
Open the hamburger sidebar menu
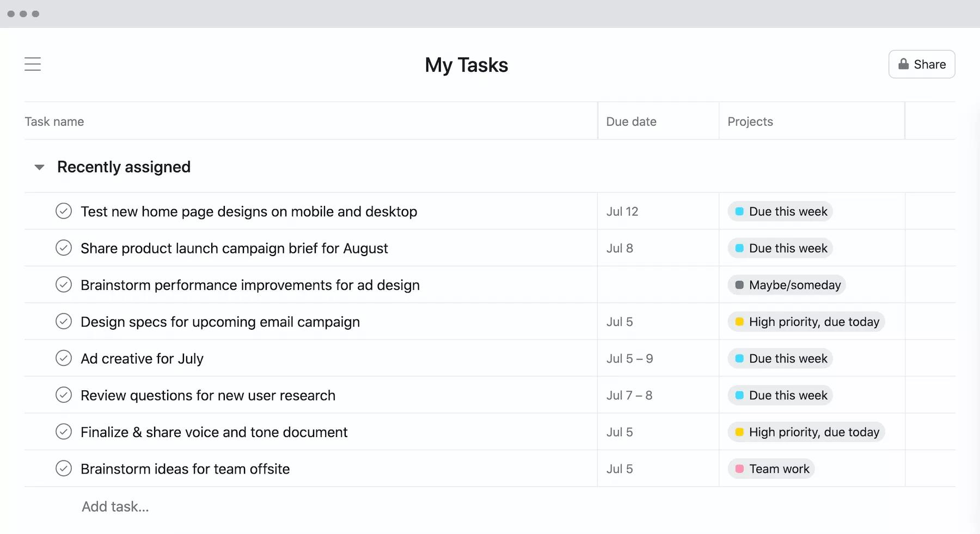(x=33, y=64)
